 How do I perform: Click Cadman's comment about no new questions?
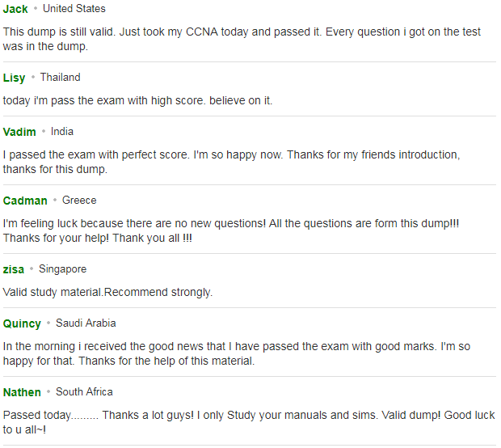(231, 230)
